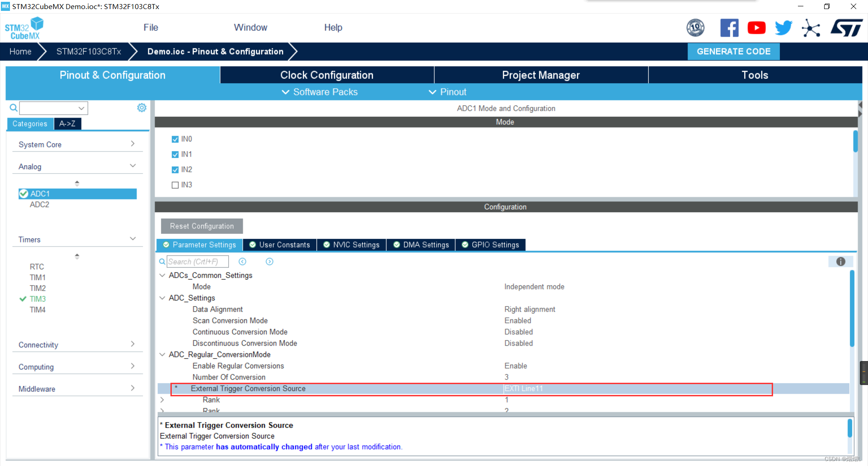Click the search magnifier icon in the left panel
This screenshot has width=868, height=466.
[x=14, y=108]
